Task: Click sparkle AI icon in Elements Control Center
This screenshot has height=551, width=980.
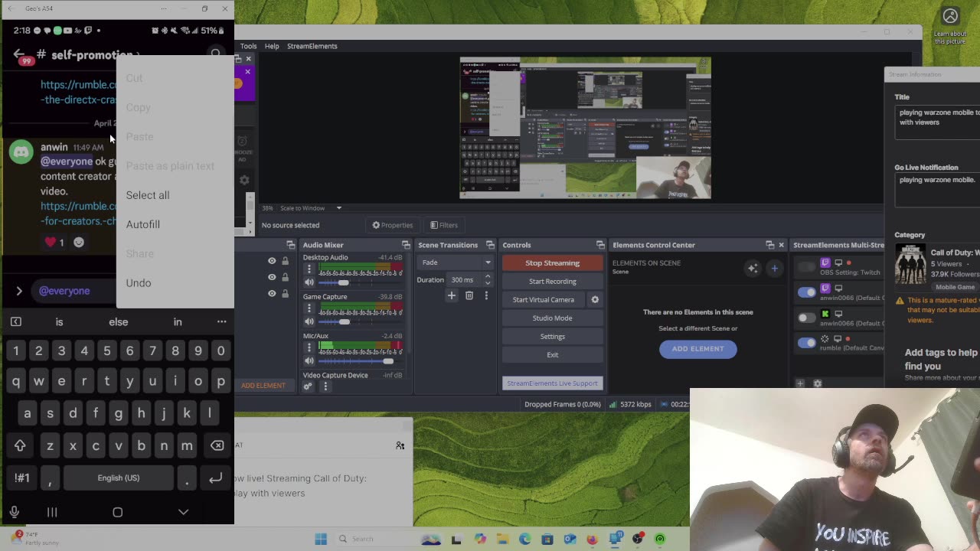Action: (753, 268)
